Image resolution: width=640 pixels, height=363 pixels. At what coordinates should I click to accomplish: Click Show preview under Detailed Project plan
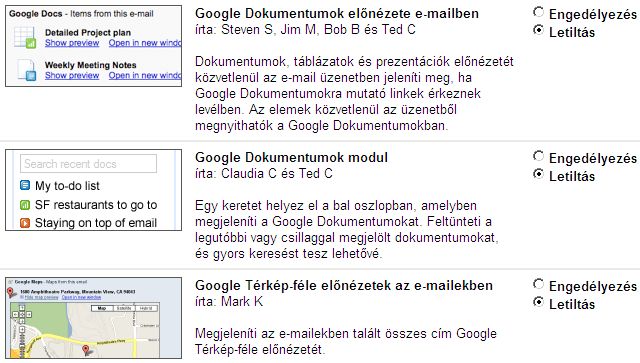click(72, 43)
